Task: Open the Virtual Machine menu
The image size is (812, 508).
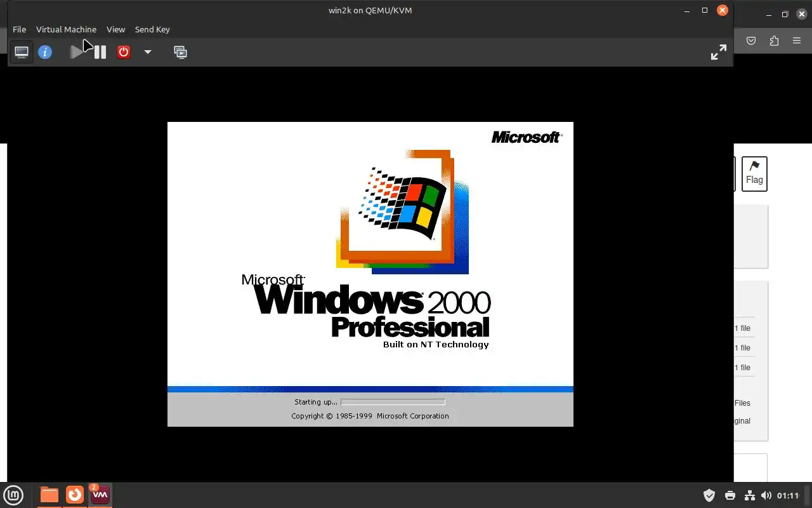Action: pyautogui.click(x=66, y=29)
